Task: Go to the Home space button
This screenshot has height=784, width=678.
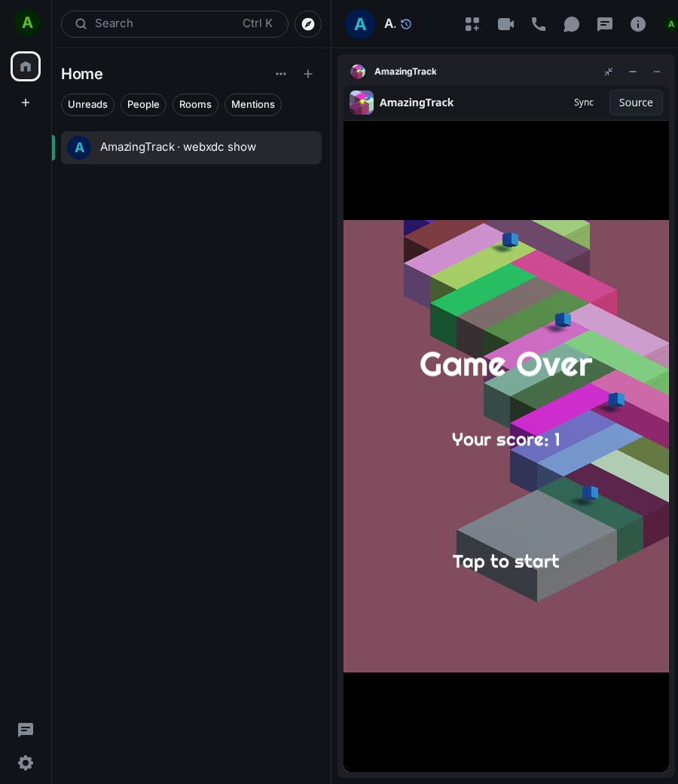Action: pos(26,66)
